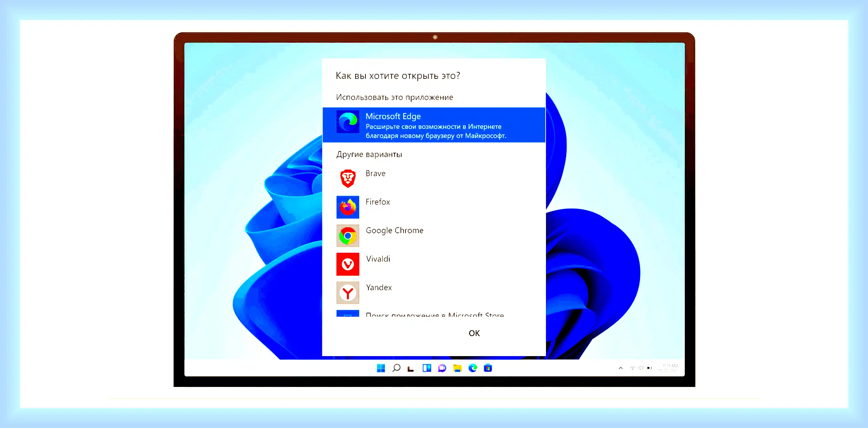Select Google Chrome in the list

434,236
